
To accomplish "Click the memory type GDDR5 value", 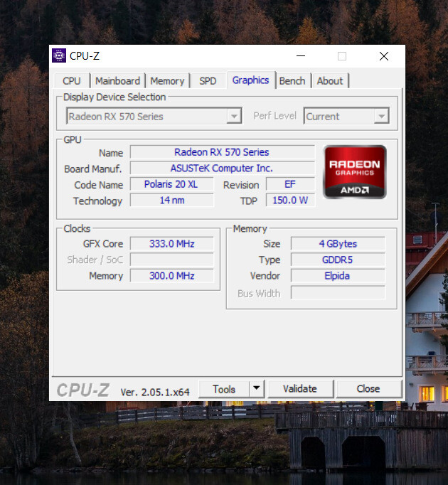I will (338, 260).
